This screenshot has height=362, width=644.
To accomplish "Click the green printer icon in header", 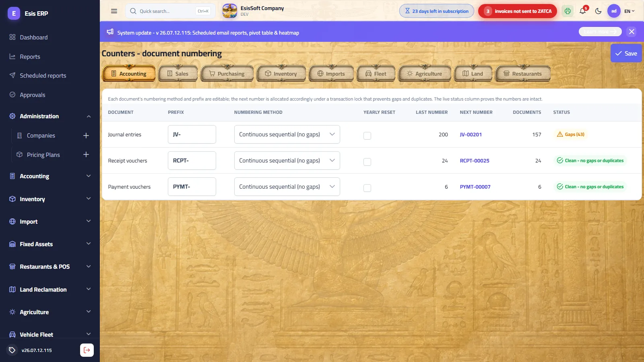I will 568,11.
